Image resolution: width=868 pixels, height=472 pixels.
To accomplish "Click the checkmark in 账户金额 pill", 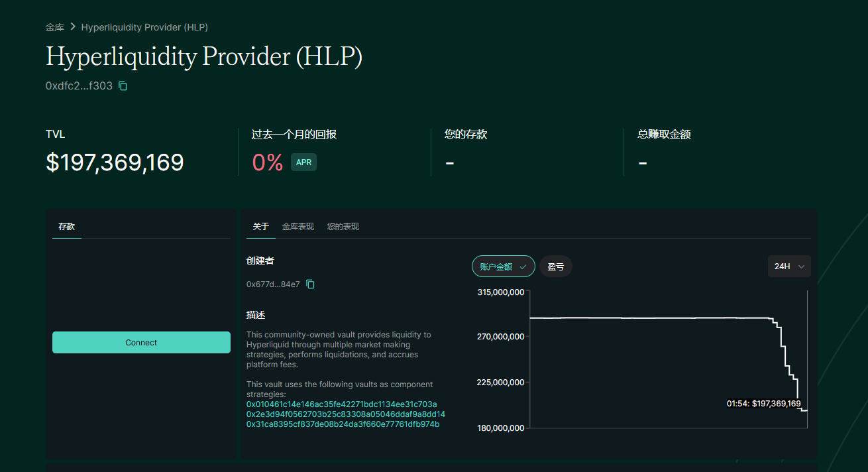I will tap(523, 266).
